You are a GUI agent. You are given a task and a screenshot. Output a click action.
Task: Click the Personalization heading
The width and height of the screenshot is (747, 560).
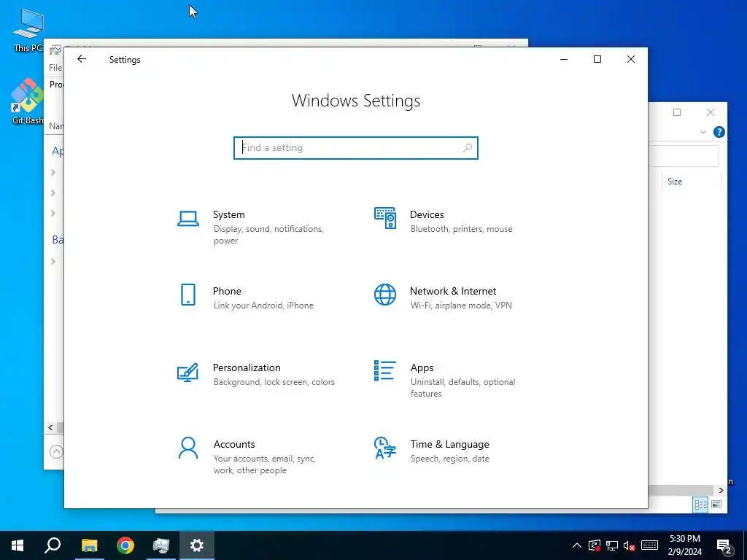pos(247,368)
